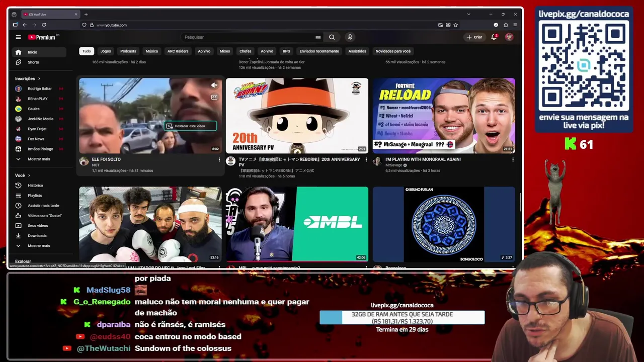Open the Reborn 20th Anniversary PV thumbnail

(297, 116)
